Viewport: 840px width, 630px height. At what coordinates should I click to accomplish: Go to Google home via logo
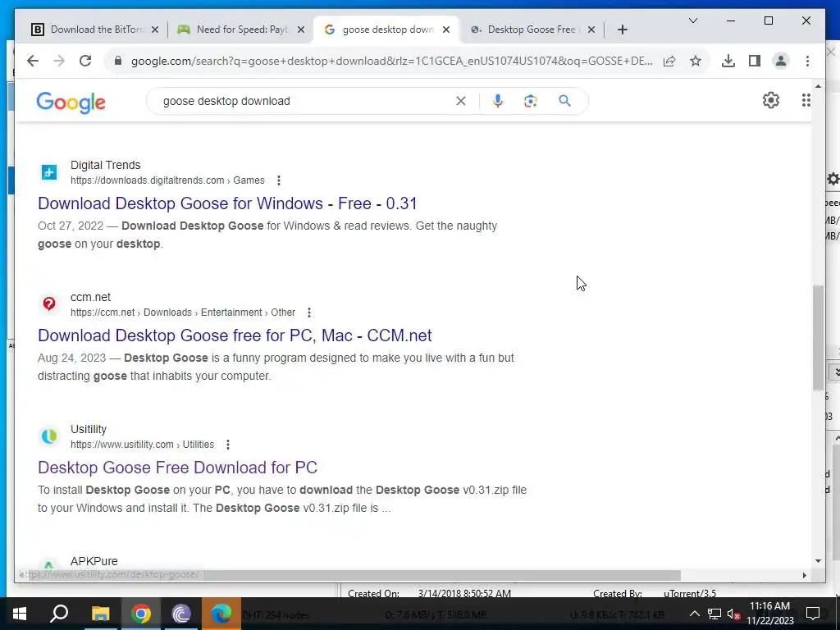pyautogui.click(x=71, y=102)
